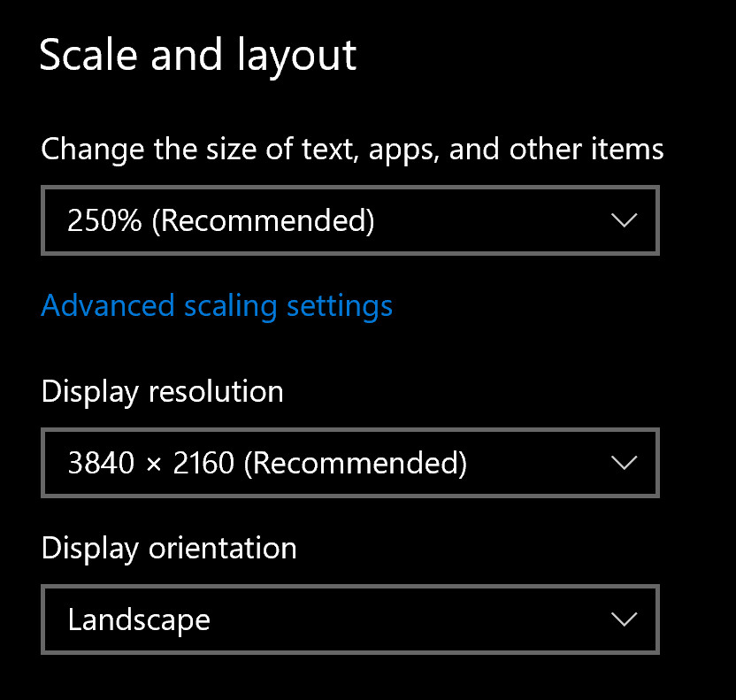The width and height of the screenshot is (736, 700).
Task: Click the word 'Landscape' in orientation box
Action: coord(139,619)
